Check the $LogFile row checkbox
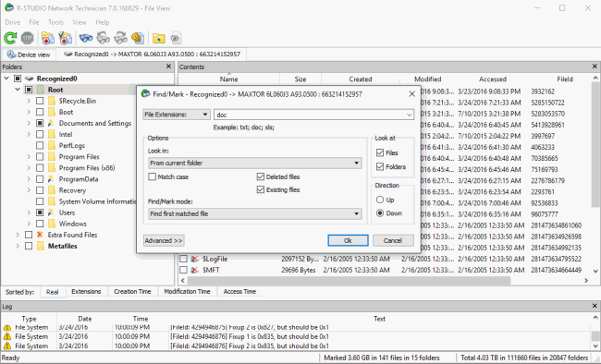This screenshot has width=601, height=364. 184,259
